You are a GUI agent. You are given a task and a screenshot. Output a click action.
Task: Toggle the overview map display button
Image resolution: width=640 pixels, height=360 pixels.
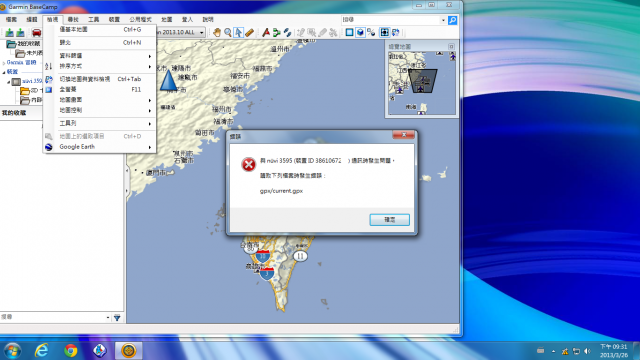pyautogui.click(x=384, y=32)
